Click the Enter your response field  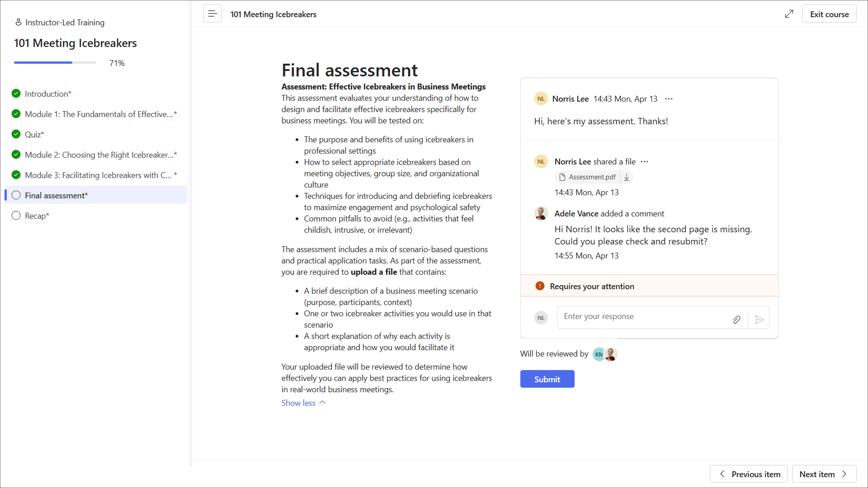(x=642, y=317)
